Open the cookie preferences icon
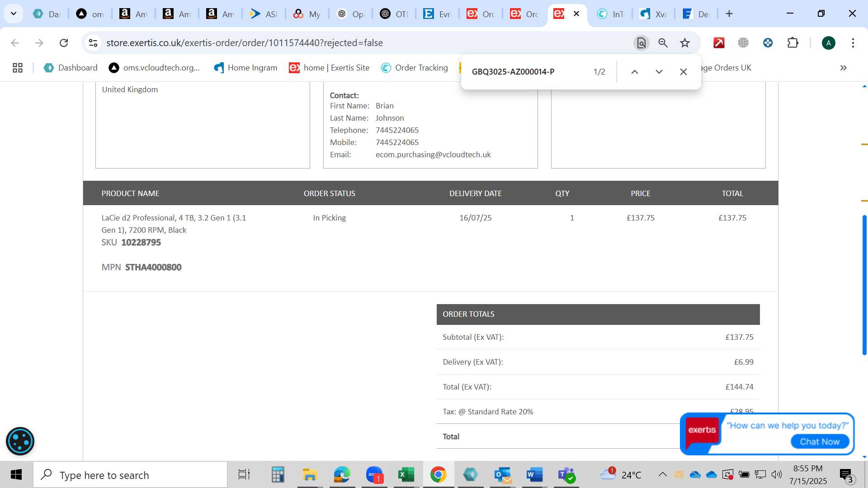The width and height of the screenshot is (868, 488). coord(20,441)
